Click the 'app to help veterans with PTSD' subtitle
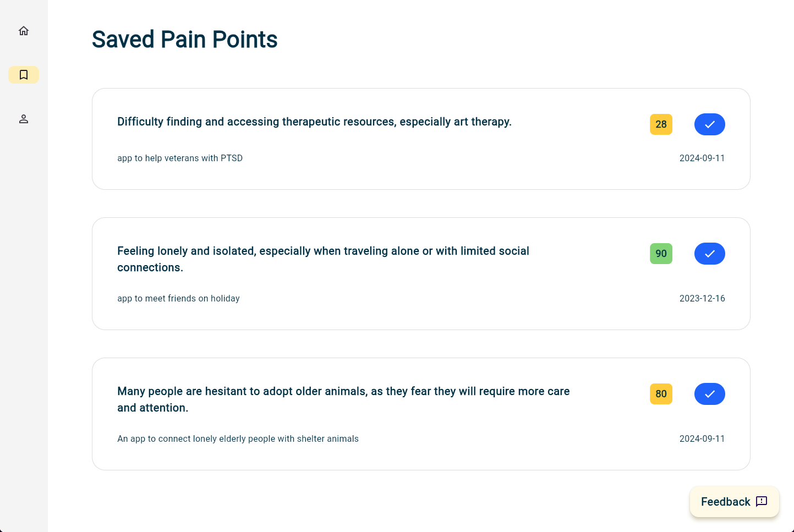 pyautogui.click(x=180, y=158)
